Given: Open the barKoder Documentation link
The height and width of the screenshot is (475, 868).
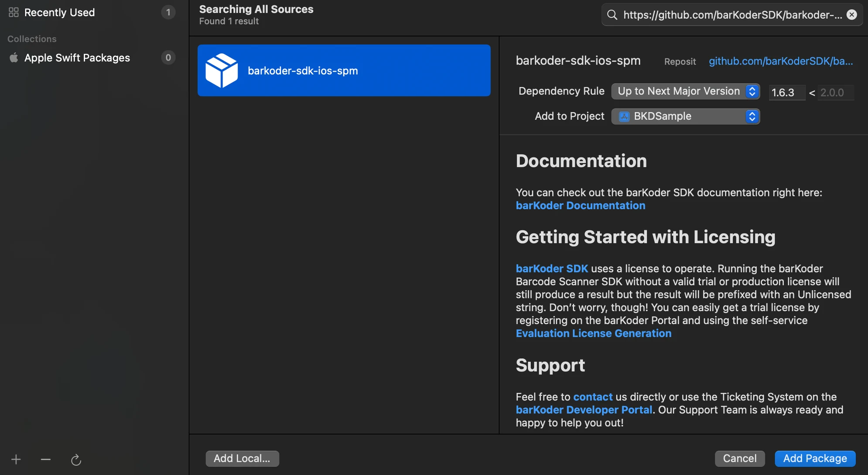Looking at the screenshot, I should (x=580, y=205).
